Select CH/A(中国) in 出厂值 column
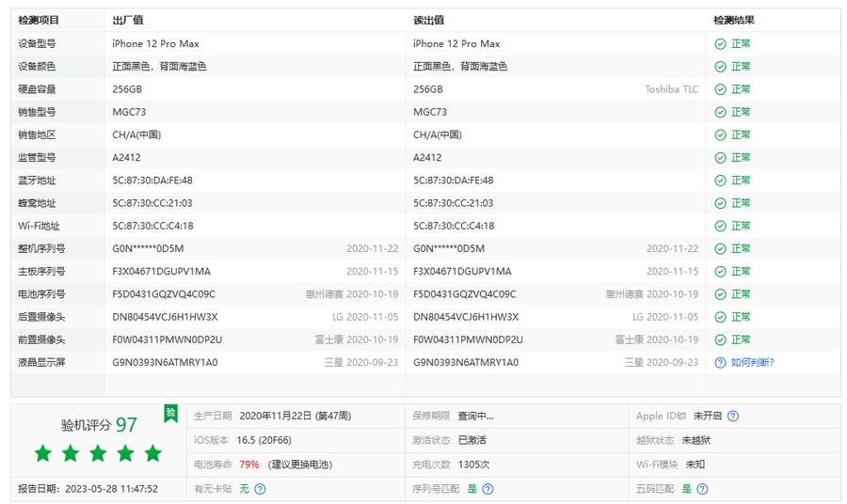Image resolution: width=847 pixels, height=504 pixels. click(x=136, y=134)
